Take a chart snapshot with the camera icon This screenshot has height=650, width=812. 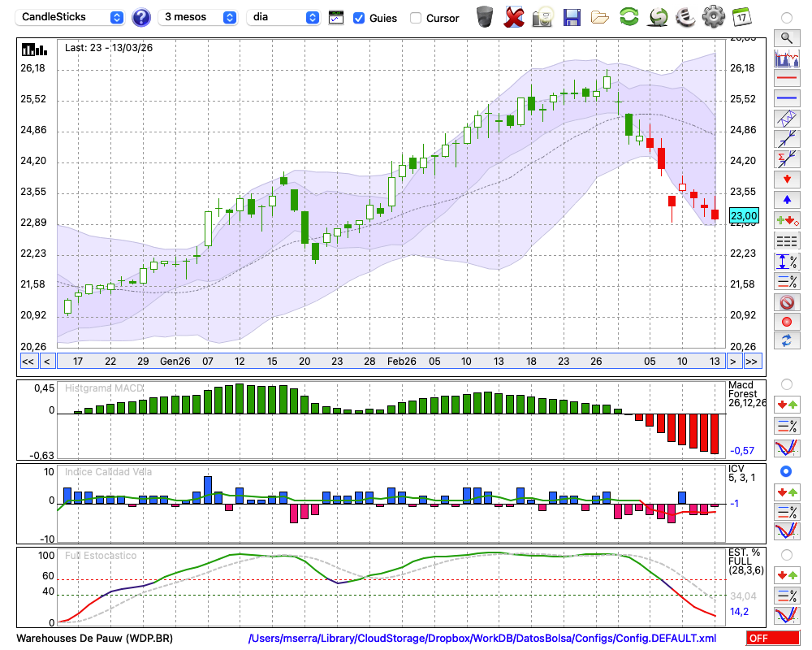point(542,17)
